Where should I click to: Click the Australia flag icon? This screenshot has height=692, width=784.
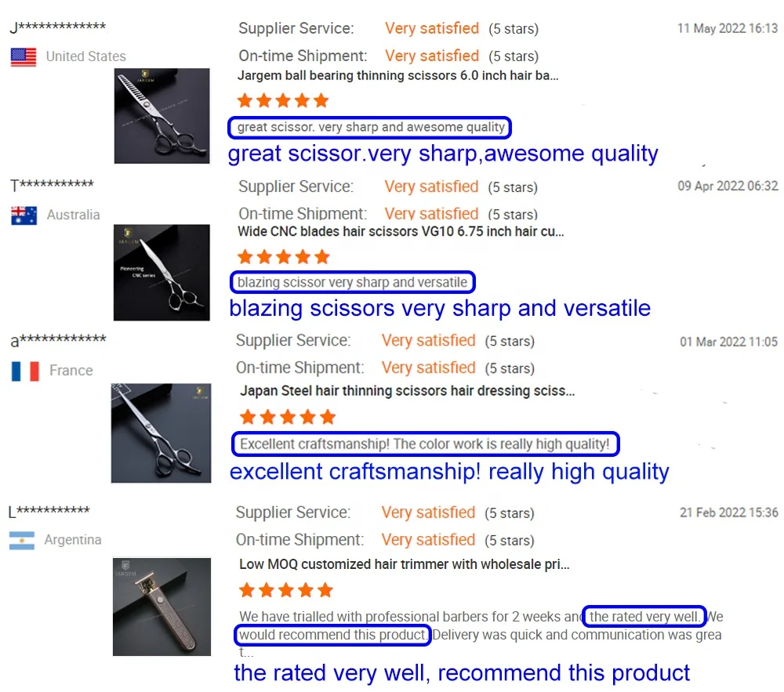coord(24,216)
